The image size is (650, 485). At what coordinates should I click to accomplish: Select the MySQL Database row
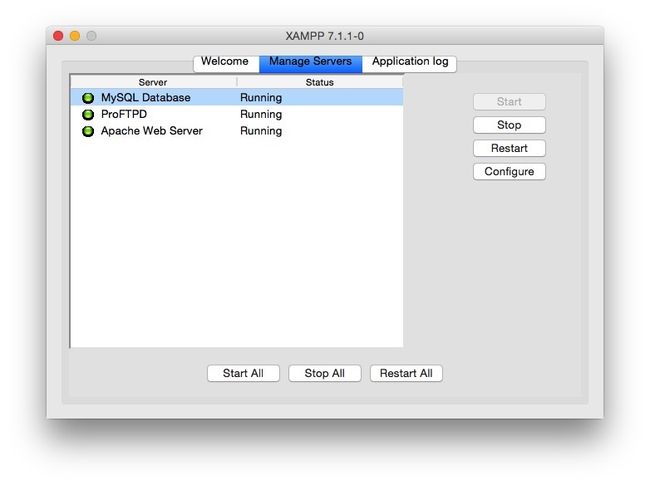tap(237, 98)
